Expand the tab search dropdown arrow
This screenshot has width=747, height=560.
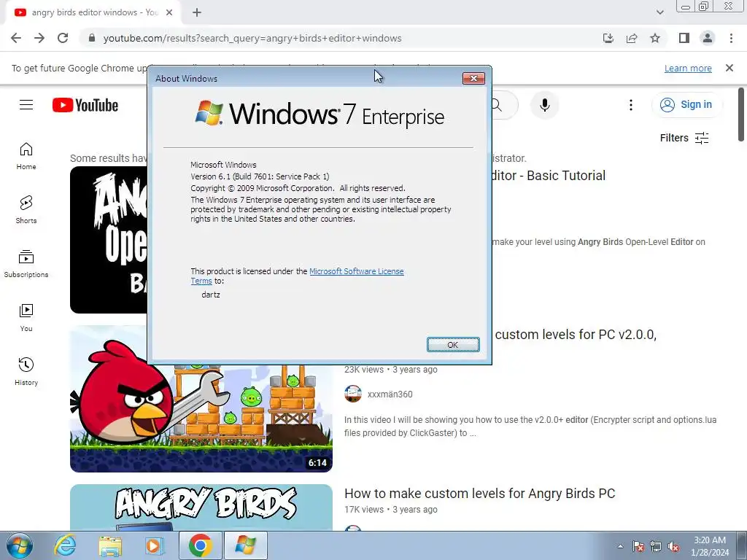point(659,12)
